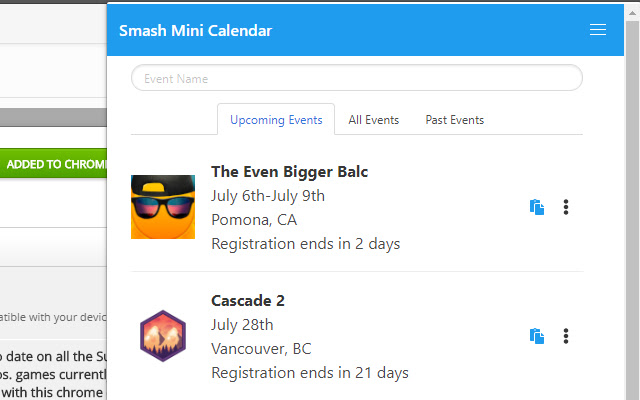This screenshot has width=640, height=400.
Task: Open the Cascade 2 event title
Action: pyautogui.click(x=248, y=301)
